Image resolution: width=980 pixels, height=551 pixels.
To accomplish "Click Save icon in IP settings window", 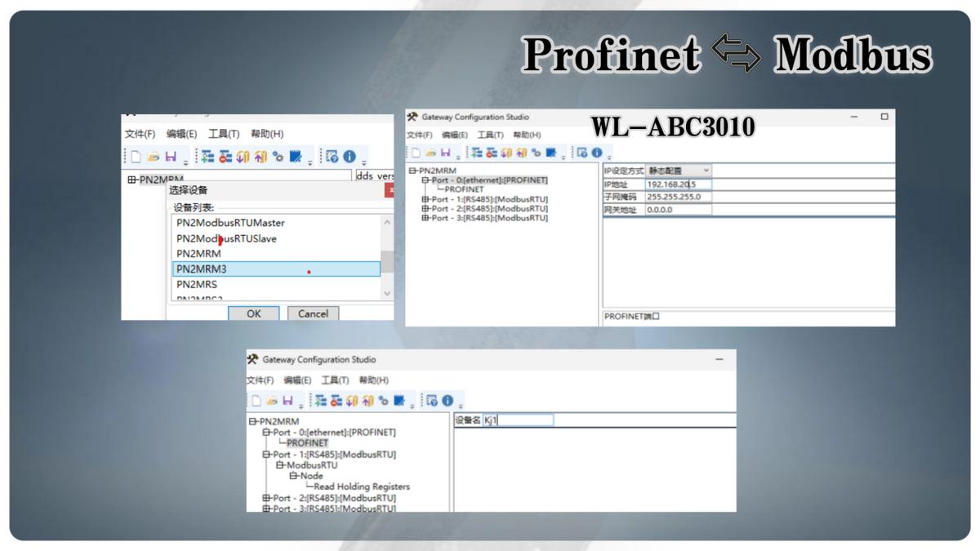I will (x=445, y=153).
